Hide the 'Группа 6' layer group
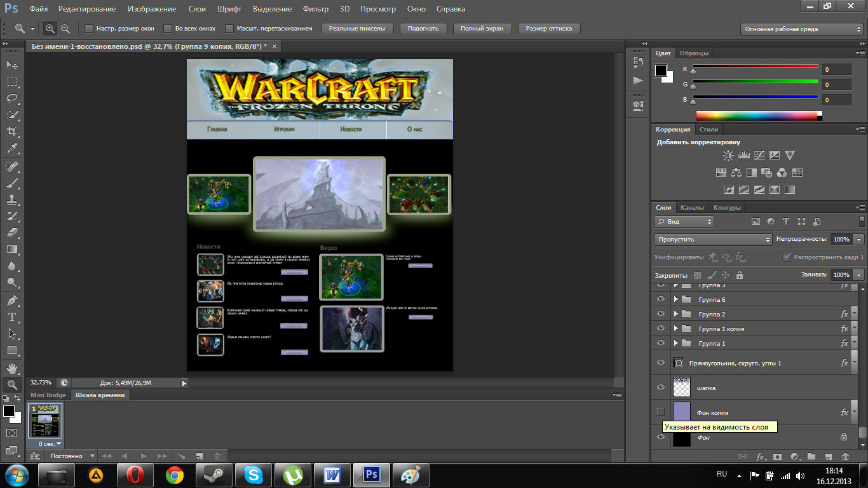Viewport: 868px width, 488px height. pyautogui.click(x=661, y=299)
